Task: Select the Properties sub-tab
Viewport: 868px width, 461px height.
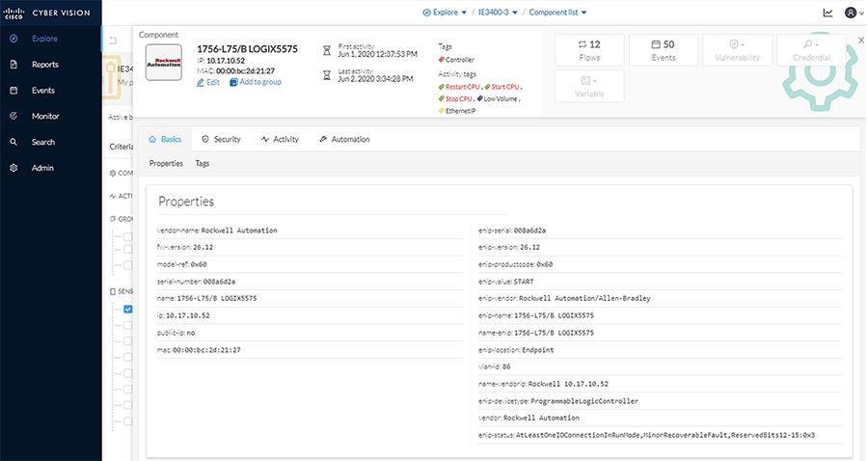Action: [x=166, y=164]
